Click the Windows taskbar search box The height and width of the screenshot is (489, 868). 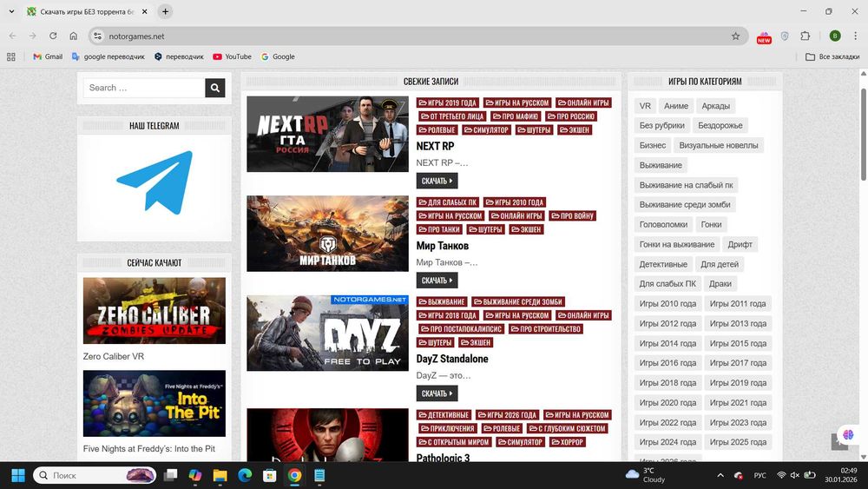click(x=95, y=475)
